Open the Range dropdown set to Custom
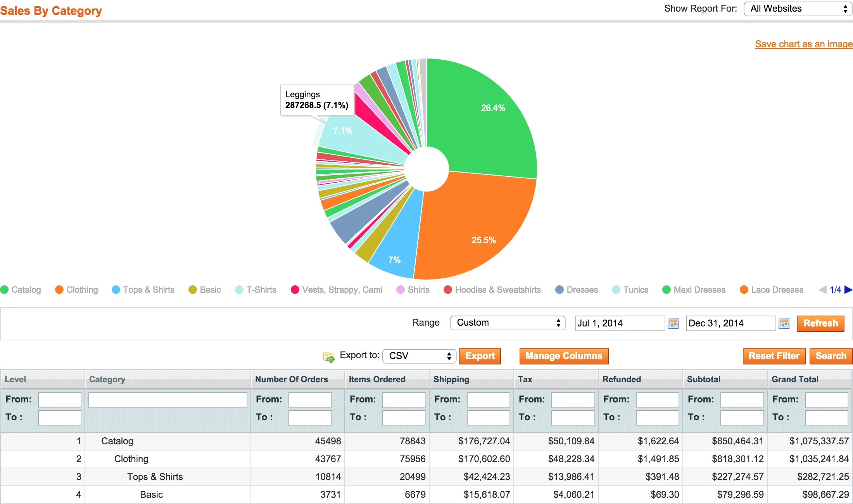 [x=507, y=323]
